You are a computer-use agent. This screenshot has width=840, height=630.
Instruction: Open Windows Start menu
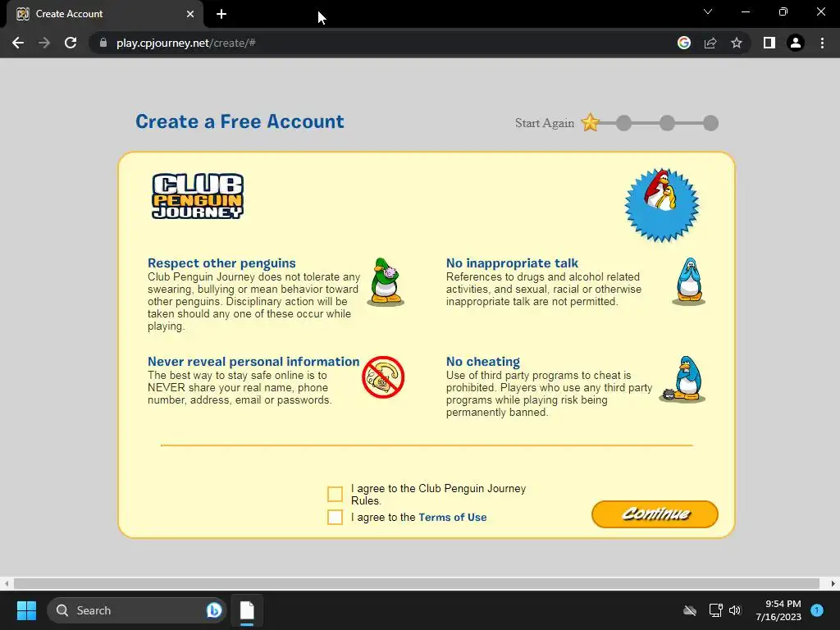pyautogui.click(x=26, y=610)
